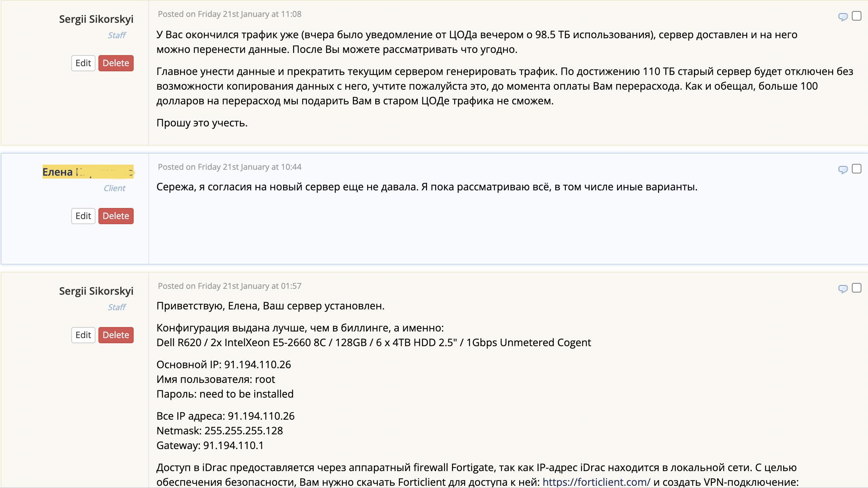Delete the 01:57 server installed post
This screenshot has width=868, height=488.
coord(116,335)
